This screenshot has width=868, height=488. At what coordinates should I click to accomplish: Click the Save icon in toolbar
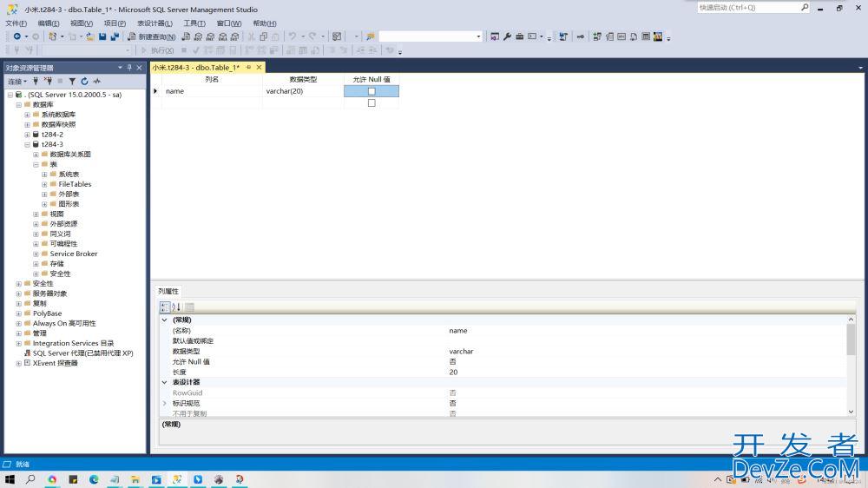(x=102, y=36)
